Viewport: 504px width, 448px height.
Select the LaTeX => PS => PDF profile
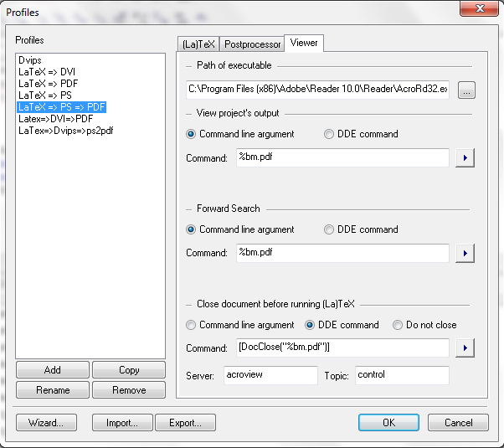[x=61, y=107]
